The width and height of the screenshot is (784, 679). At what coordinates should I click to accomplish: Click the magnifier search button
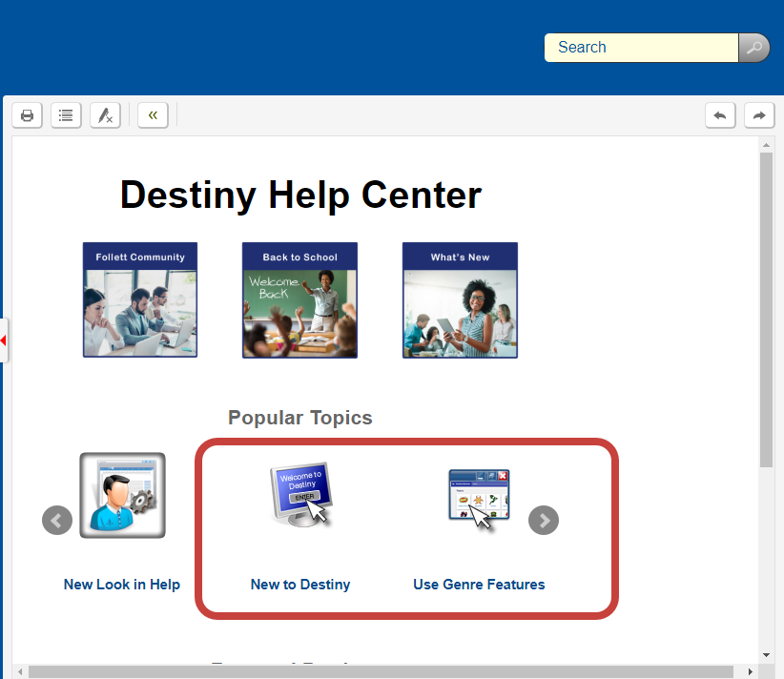click(754, 48)
